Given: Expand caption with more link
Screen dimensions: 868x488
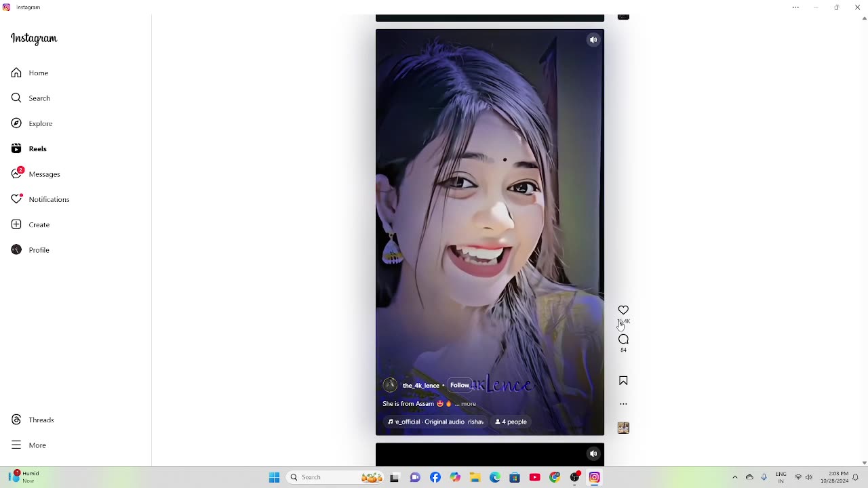Looking at the screenshot, I should tap(469, 404).
